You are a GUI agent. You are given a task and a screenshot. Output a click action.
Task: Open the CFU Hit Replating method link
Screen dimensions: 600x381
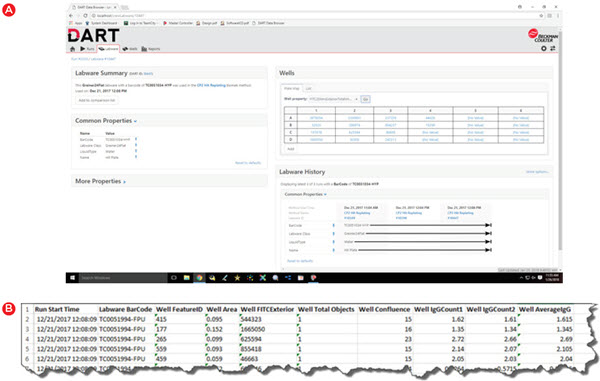pyautogui.click(x=211, y=85)
